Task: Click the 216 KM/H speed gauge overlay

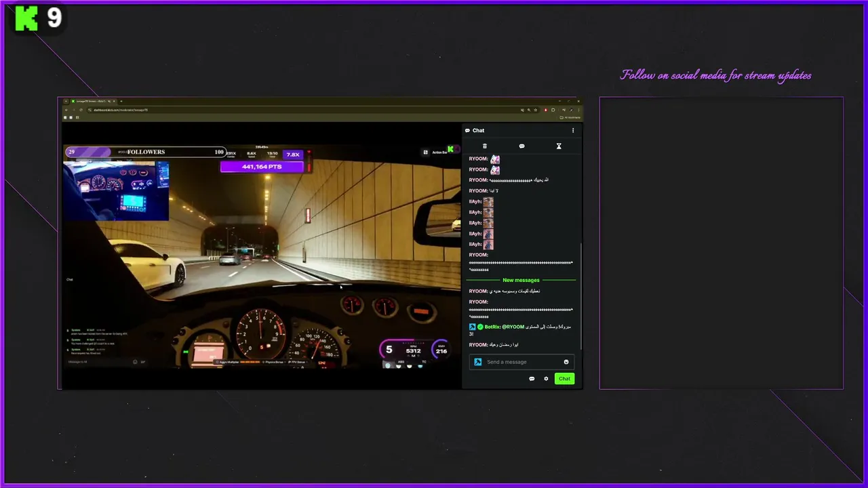Action: tap(441, 350)
